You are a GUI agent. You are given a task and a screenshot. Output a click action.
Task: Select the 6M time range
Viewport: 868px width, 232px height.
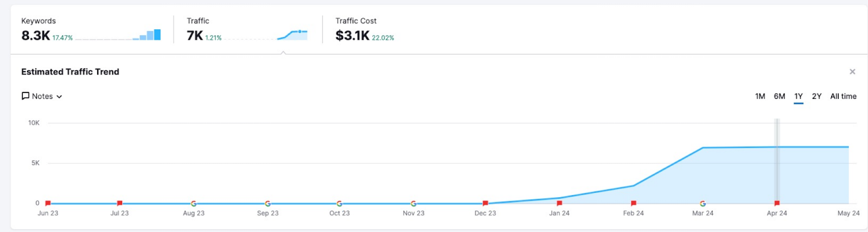click(780, 96)
